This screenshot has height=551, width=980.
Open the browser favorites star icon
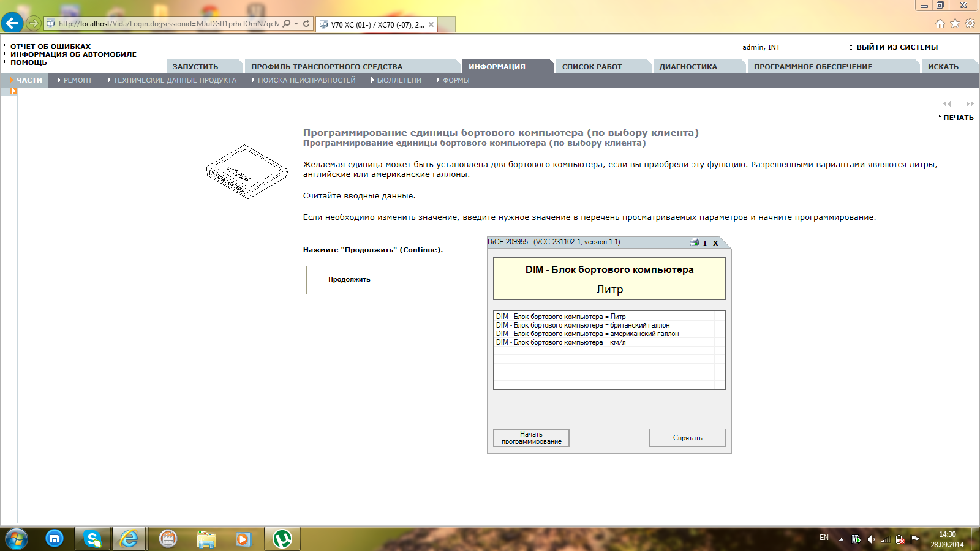pyautogui.click(x=955, y=24)
